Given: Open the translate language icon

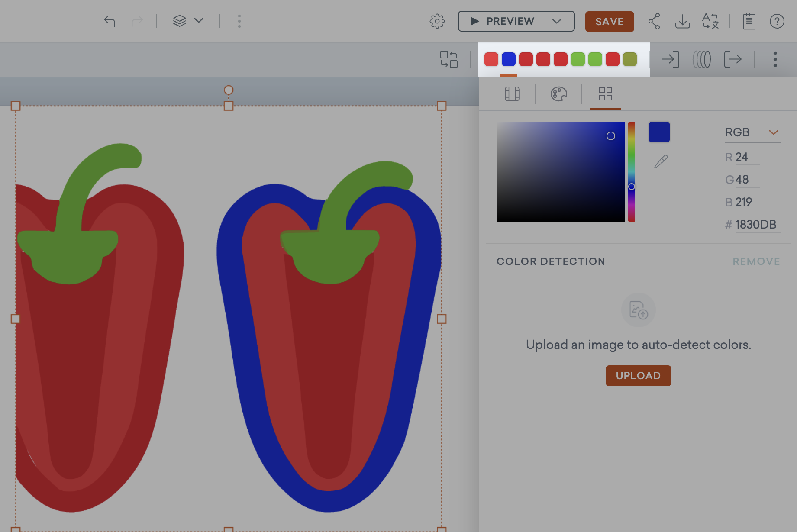Looking at the screenshot, I should [710, 21].
